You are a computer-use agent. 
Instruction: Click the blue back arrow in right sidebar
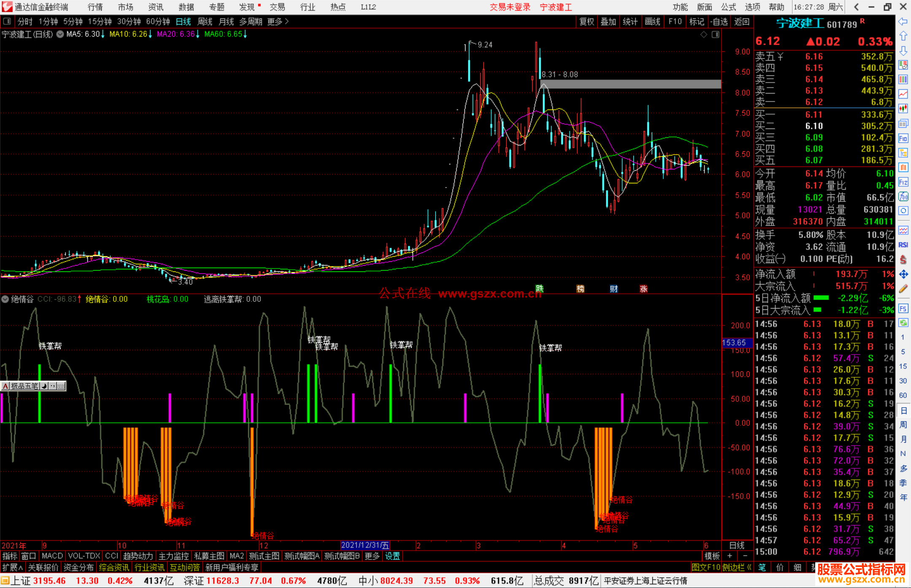tap(903, 21)
